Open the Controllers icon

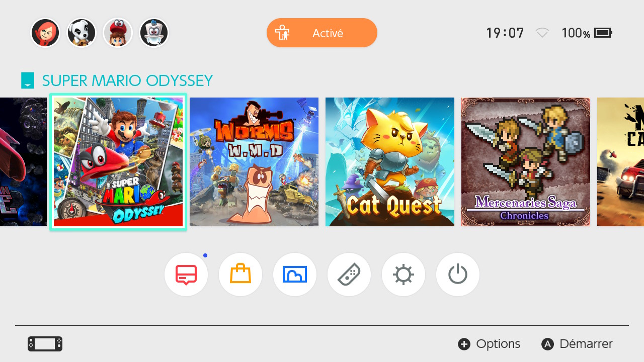tap(349, 275)
